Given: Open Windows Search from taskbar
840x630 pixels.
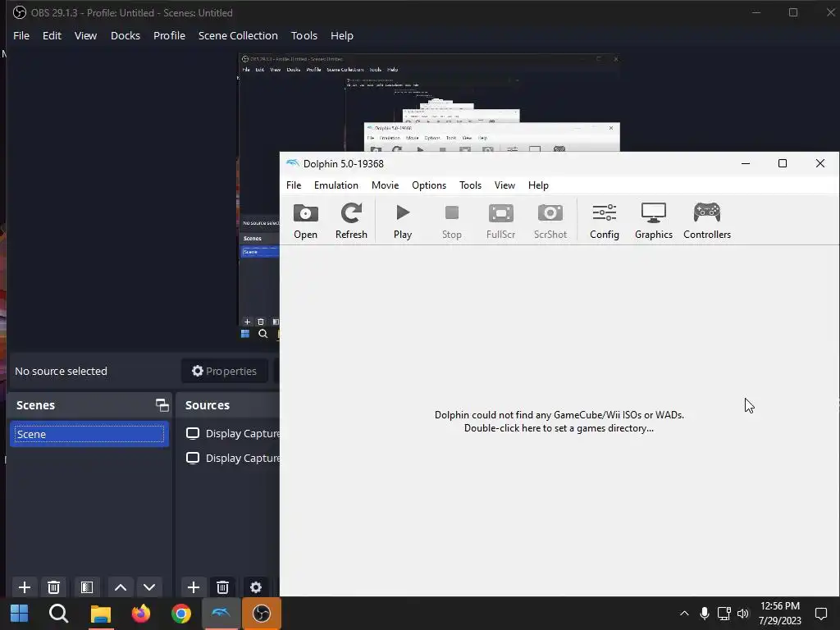Looking at the screenshot, I should pyautogui.click(x=59, y=613).
